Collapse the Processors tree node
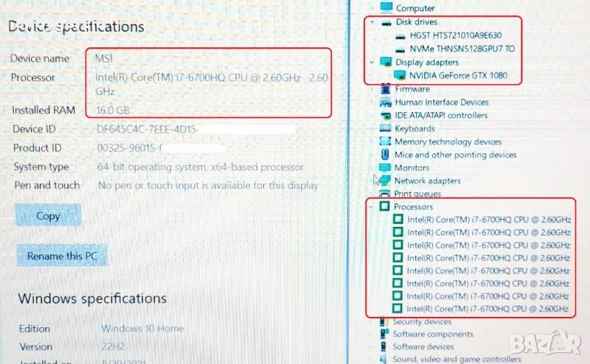The height and width of the screenshot is (364, 590). pyautogui.click(x=372, y=206)
